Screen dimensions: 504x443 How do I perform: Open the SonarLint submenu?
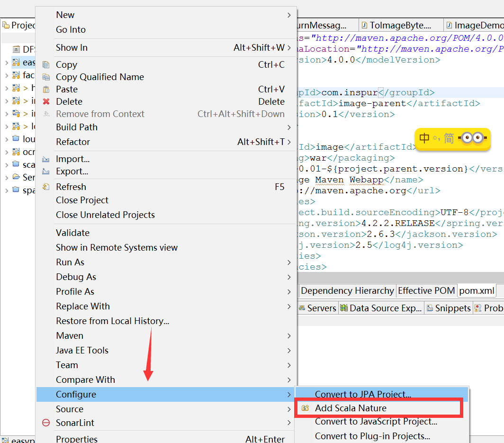coord(166,423)
